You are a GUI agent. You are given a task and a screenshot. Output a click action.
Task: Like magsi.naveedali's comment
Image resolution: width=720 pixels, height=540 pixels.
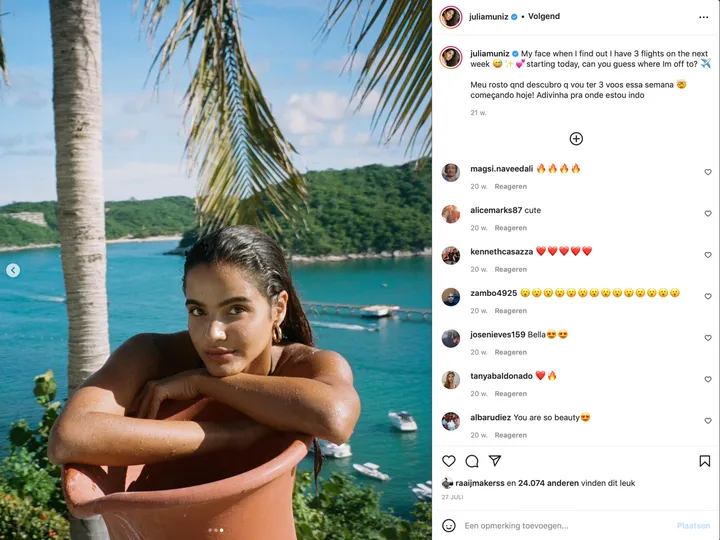point(708,172)
